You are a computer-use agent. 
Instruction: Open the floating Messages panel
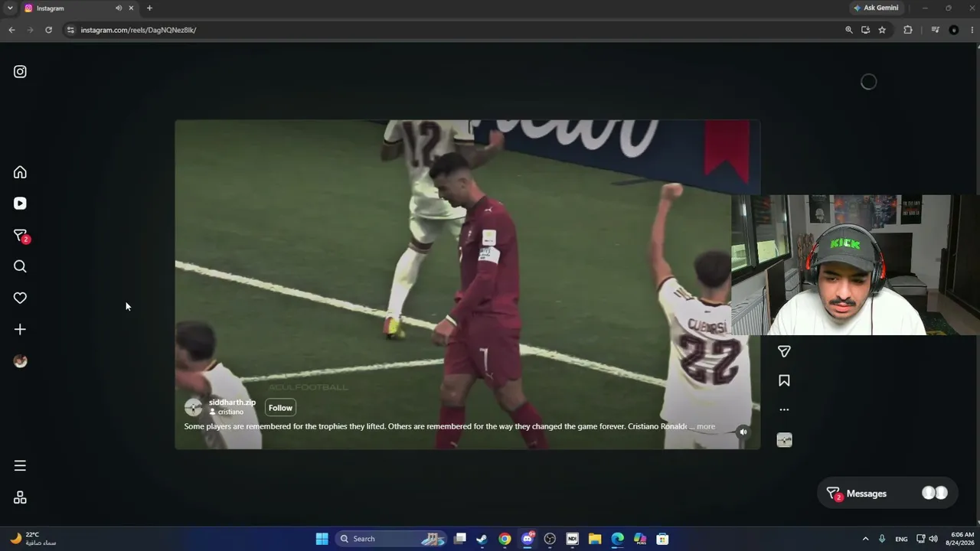pos(888,494)
